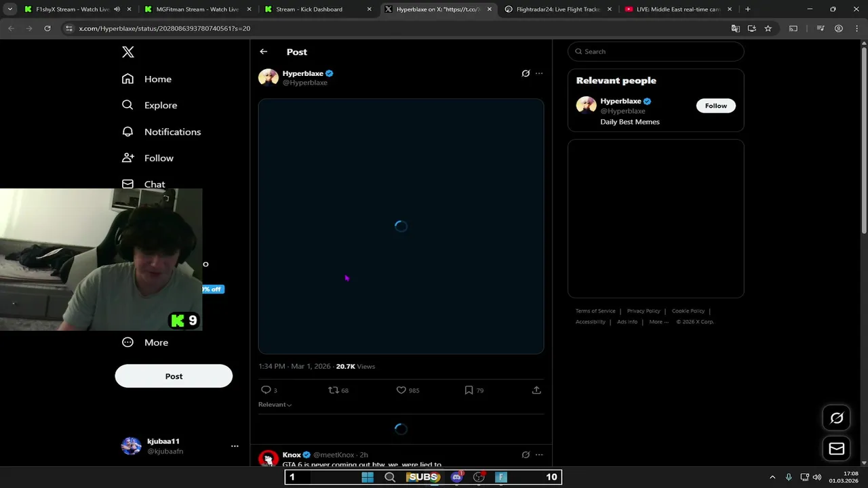Open the floating Grok button

837,418
